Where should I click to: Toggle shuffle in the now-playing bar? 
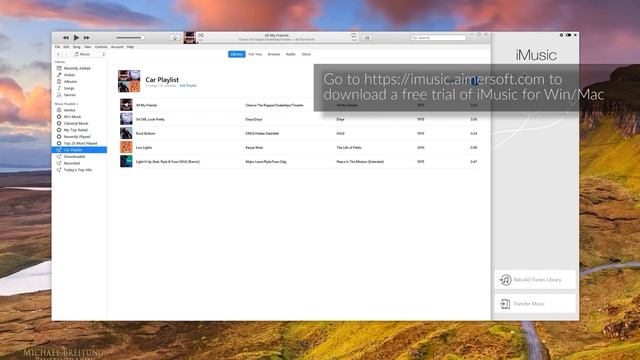(201, 36)
